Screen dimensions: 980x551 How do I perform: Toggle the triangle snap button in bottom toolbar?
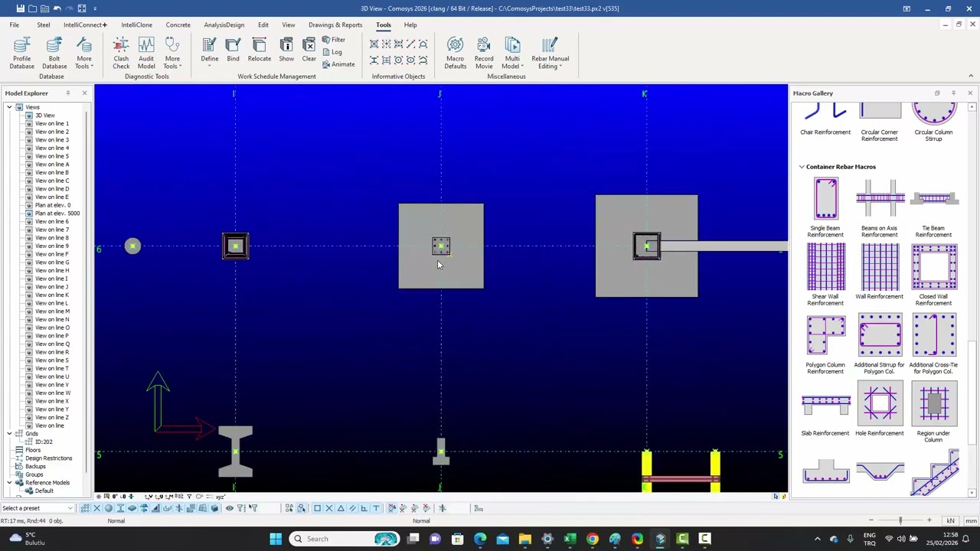[341, 508]
